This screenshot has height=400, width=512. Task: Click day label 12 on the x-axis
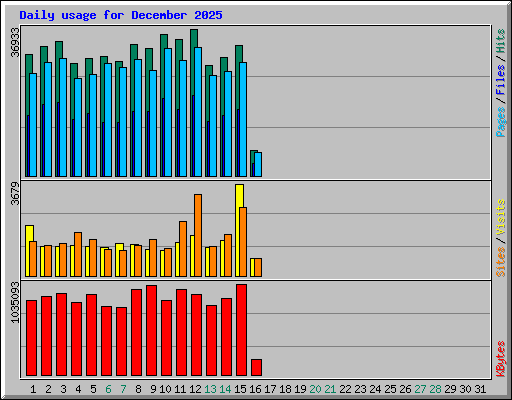click(x=195, y=389)
